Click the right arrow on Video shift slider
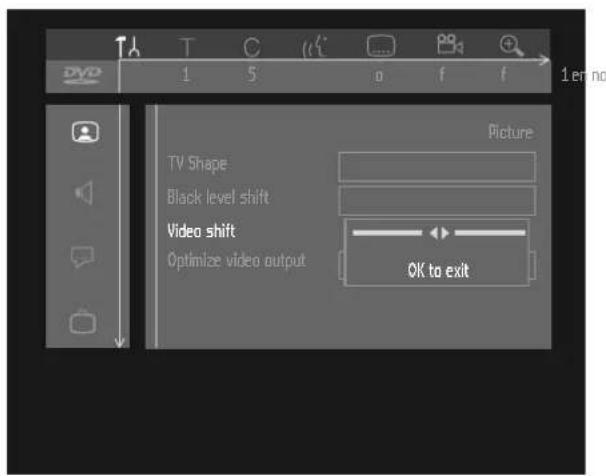This screenshot has height=476, width=606. click(445, 233)
